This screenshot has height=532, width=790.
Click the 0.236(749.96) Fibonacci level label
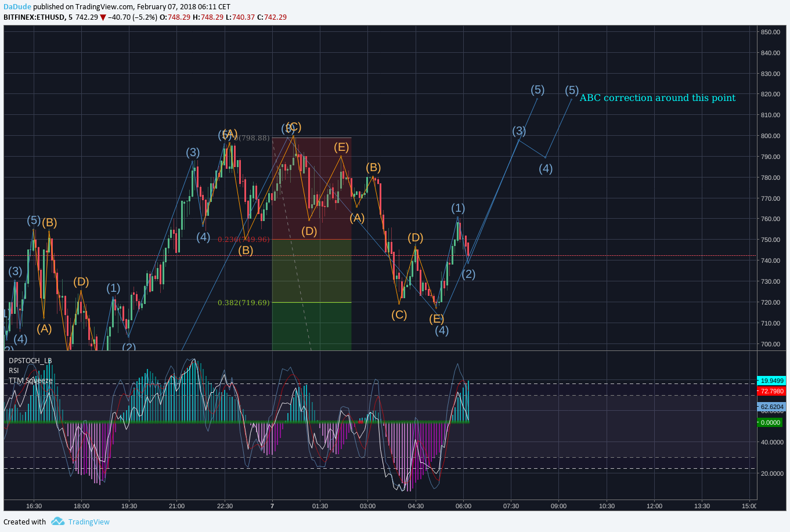[244, 239]
